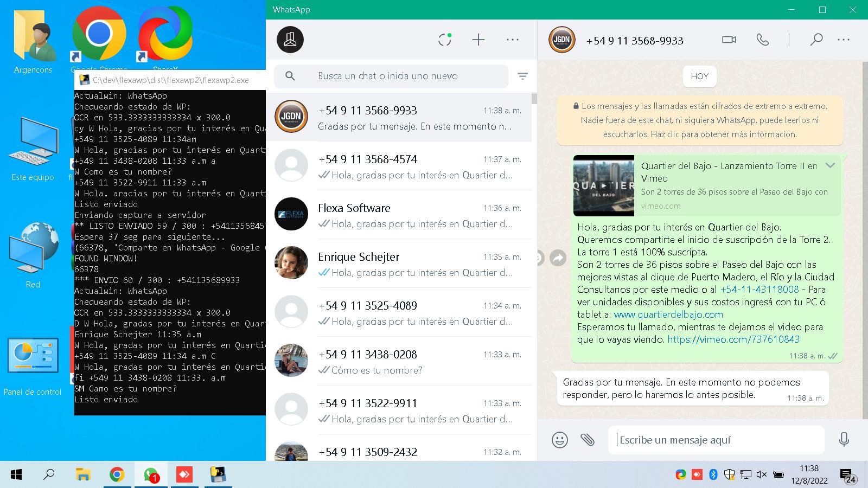Open the chat filter icon

(522, 76)
